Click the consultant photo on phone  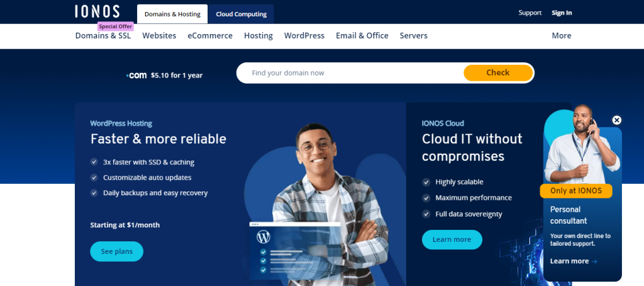(581, 144)
